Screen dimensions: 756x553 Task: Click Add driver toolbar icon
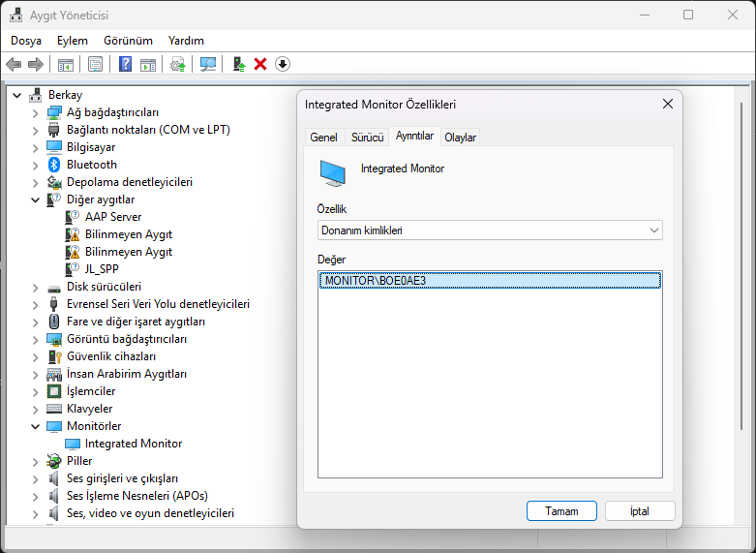click(x=239, y=64)
